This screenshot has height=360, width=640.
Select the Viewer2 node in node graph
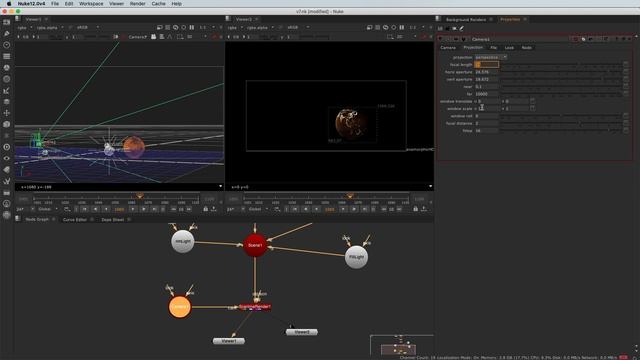point(302,332)
